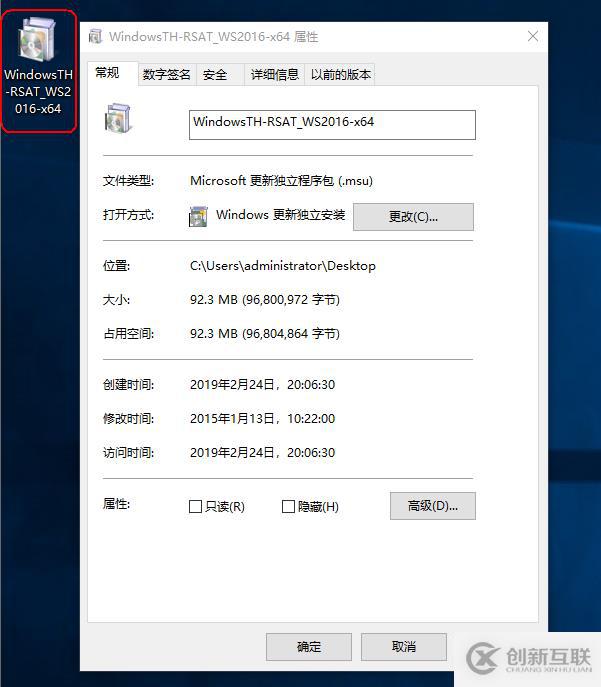This screenshot has width=601, height=687.
Task: Switch to the 数字签名 tab
Action: click(167, 74)
